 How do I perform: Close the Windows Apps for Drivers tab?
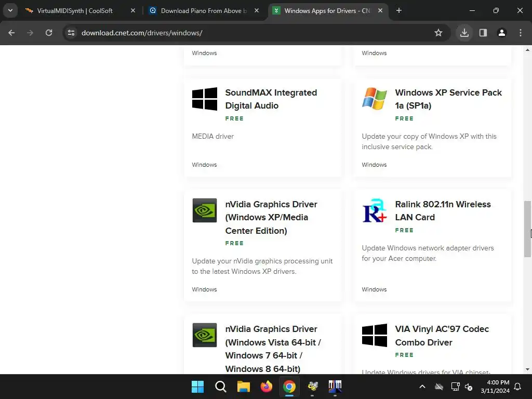[x=380, y=11]
